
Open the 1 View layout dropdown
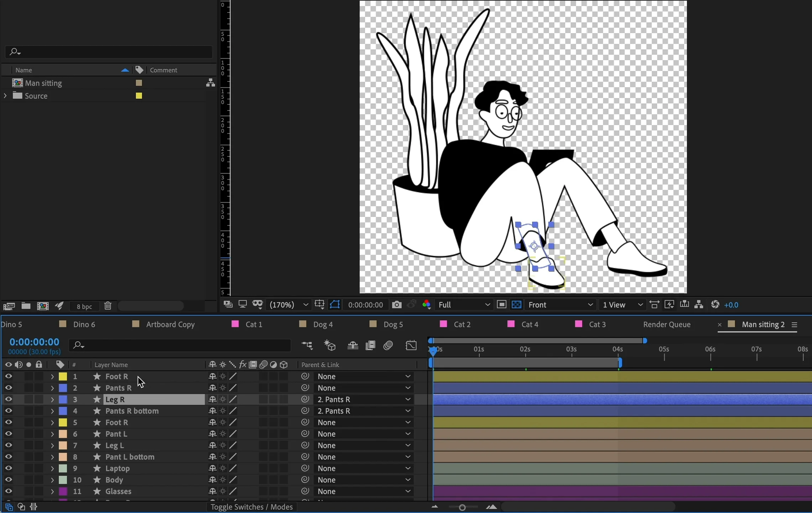(x=623, y=305)
